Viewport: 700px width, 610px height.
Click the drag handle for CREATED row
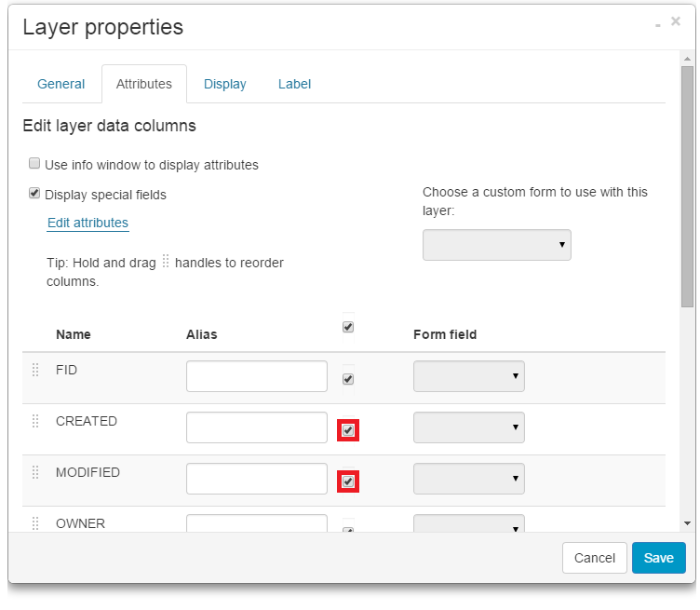tap(35, 421)
